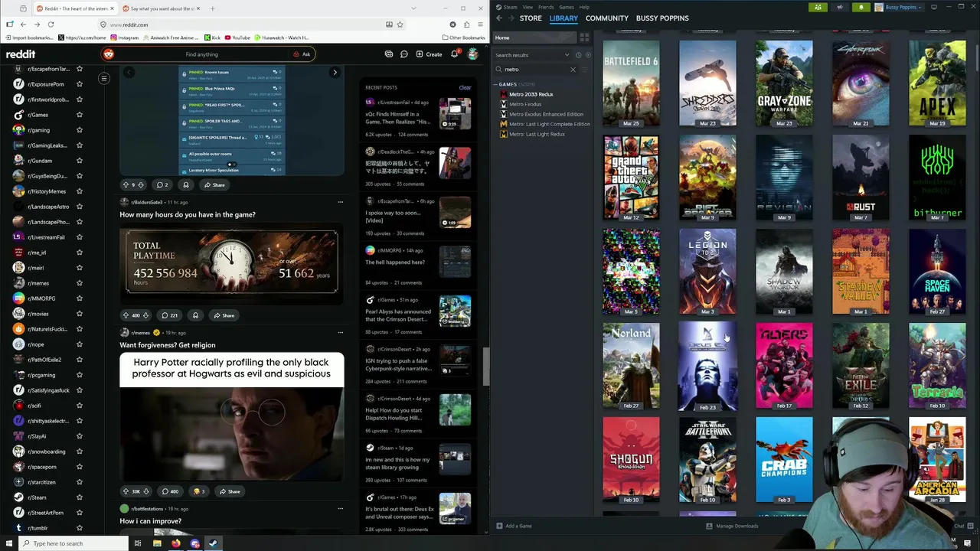Favorite r/Games with star
The image size is (980, 551).
point(80,115)
